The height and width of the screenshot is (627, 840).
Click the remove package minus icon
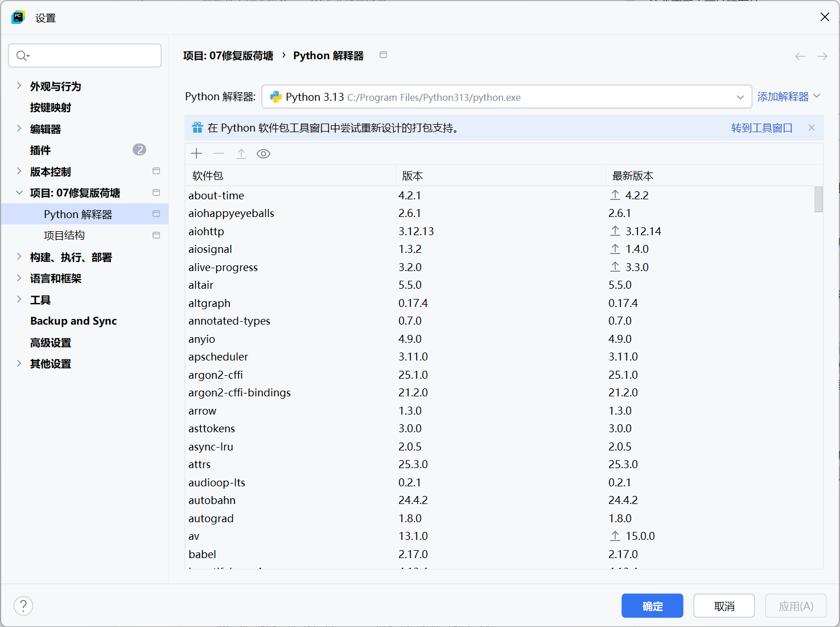[x=219, y=154]
